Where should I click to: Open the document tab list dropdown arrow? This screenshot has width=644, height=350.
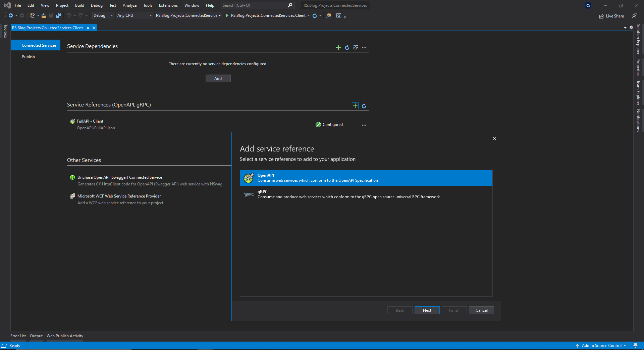coord(625,28)
